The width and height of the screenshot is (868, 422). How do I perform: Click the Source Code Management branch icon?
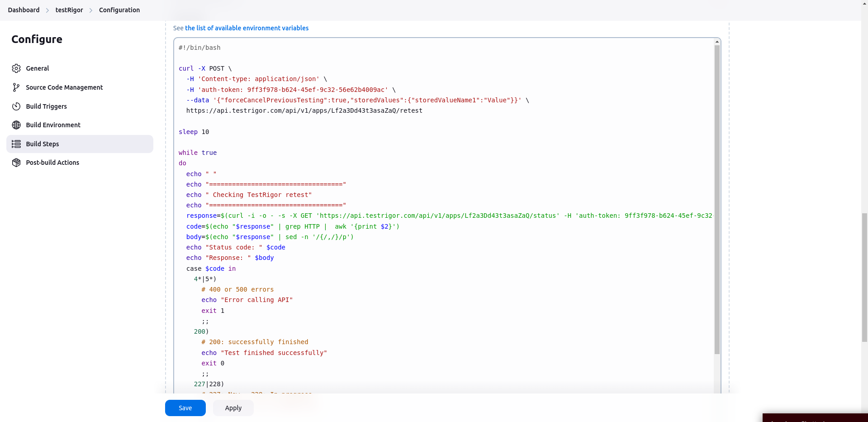pos(16,87)
